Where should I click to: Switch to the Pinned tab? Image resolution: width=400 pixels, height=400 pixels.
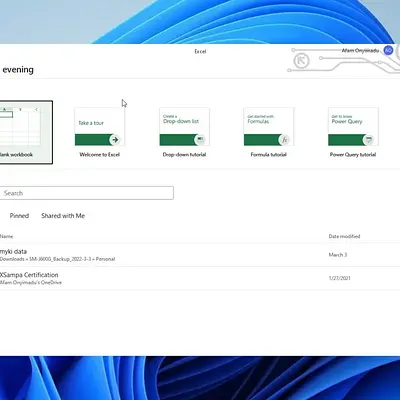[19, 216]
